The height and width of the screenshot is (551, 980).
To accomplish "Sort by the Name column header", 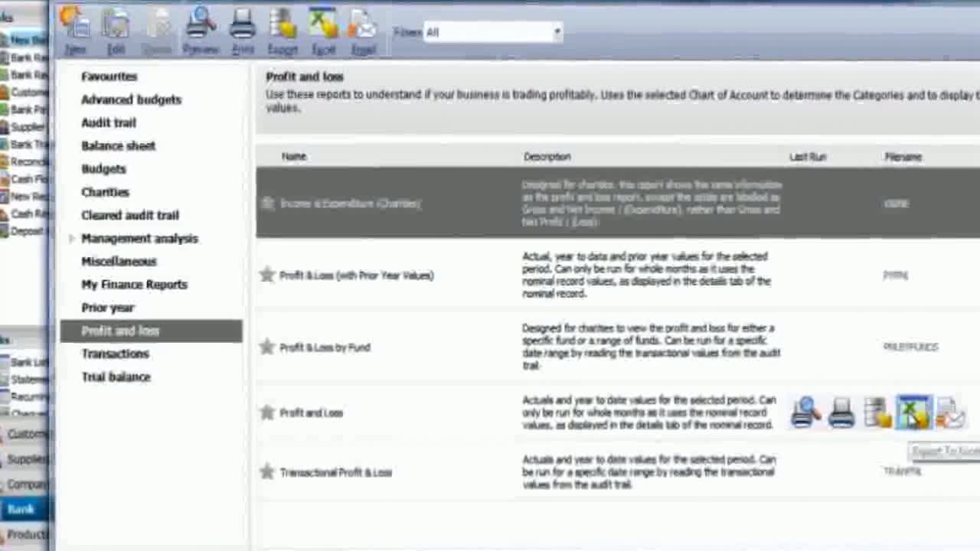I will coord(294,156).
